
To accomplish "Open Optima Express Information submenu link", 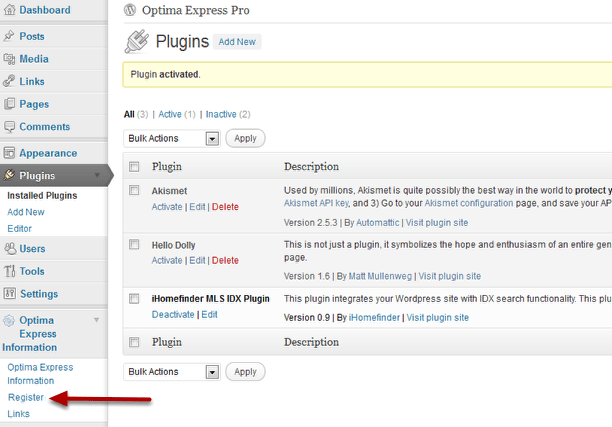I will [40, 374].
